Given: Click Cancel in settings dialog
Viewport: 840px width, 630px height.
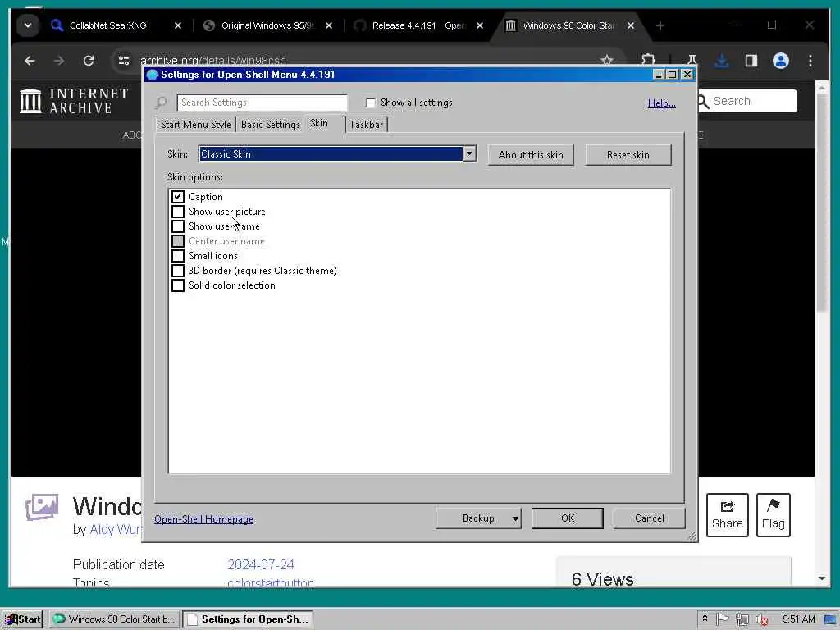Looking at the screenshot, I should tap(650, 518).
